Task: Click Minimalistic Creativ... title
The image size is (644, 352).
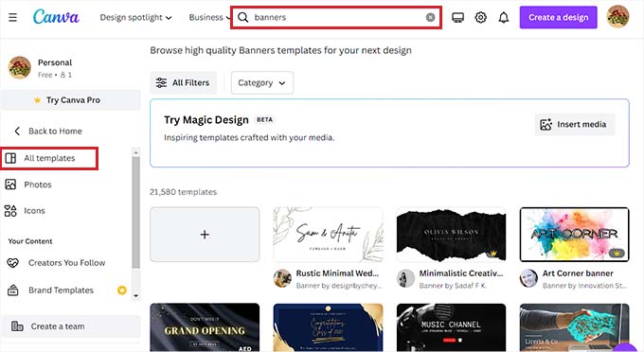Action: (x=461, y=273)
